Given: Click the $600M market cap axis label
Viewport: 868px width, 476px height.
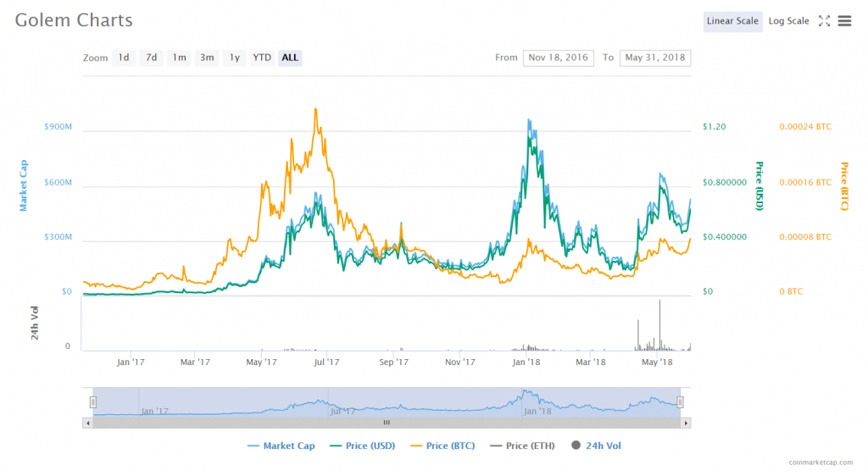Looking at the screenshot, I should coord(58,182).
